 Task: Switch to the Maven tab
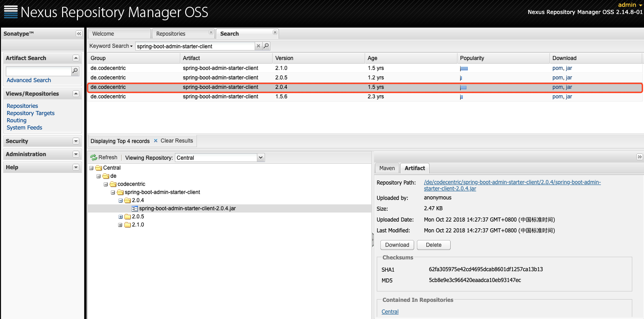387,168
